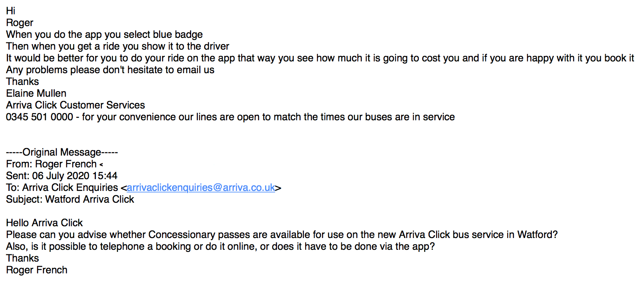Click "Arriva Click Customer Services" signature line
This screenshot has width=644, height=291.
(x=75, y=105)
